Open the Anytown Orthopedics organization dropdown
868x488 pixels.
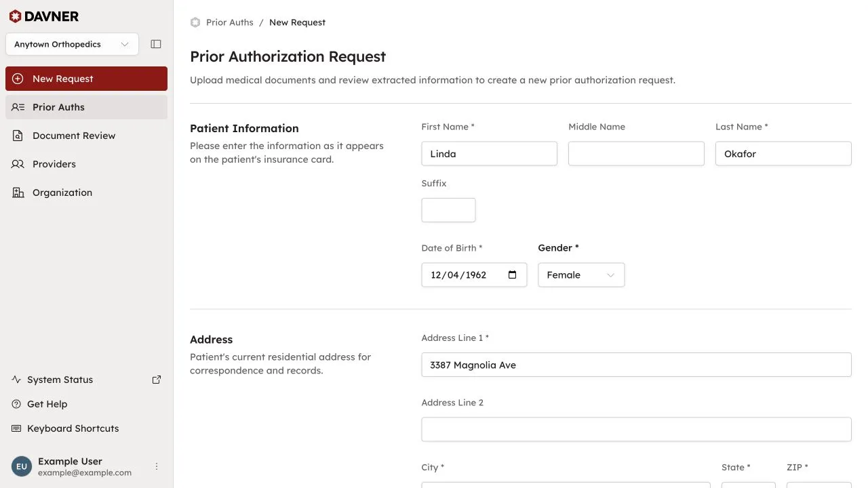(x=72, y=44)
